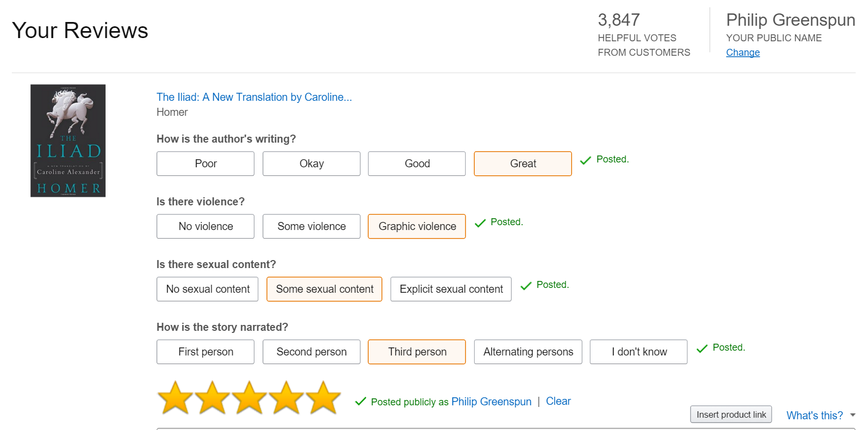Choose No sexual content option

click(207, 289)
